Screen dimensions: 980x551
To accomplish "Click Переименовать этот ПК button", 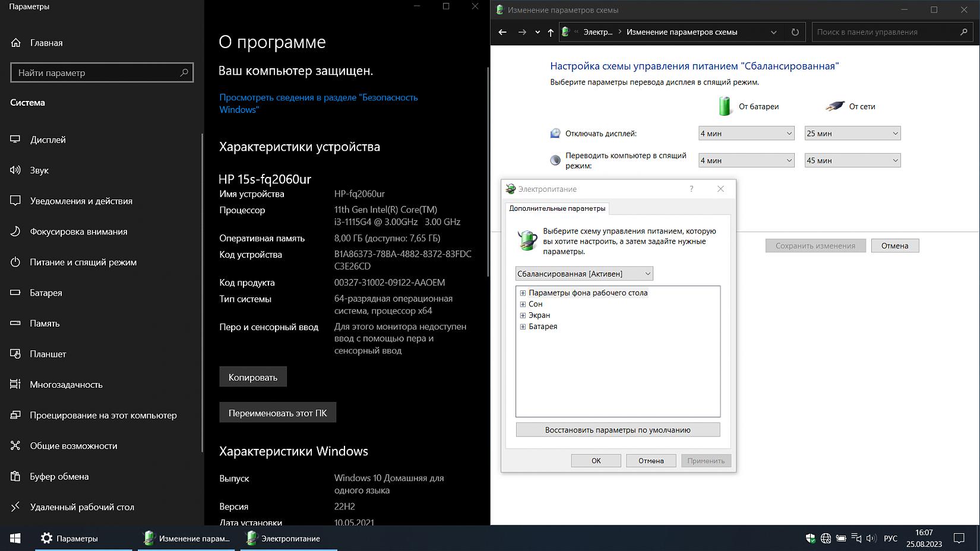I will [278, 413].
